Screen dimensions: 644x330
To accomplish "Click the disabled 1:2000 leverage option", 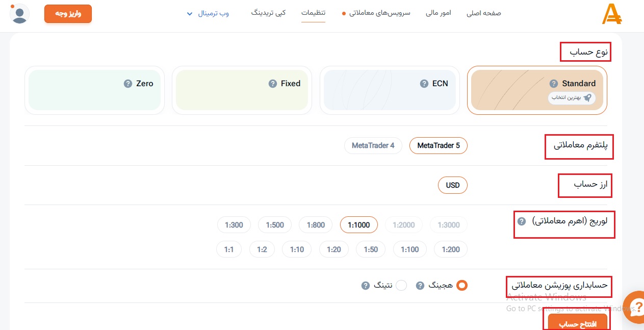I will click(x=404, y=225).
